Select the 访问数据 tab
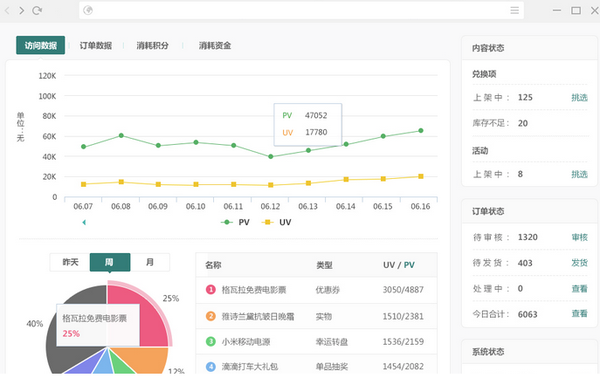 pos(41,45)
